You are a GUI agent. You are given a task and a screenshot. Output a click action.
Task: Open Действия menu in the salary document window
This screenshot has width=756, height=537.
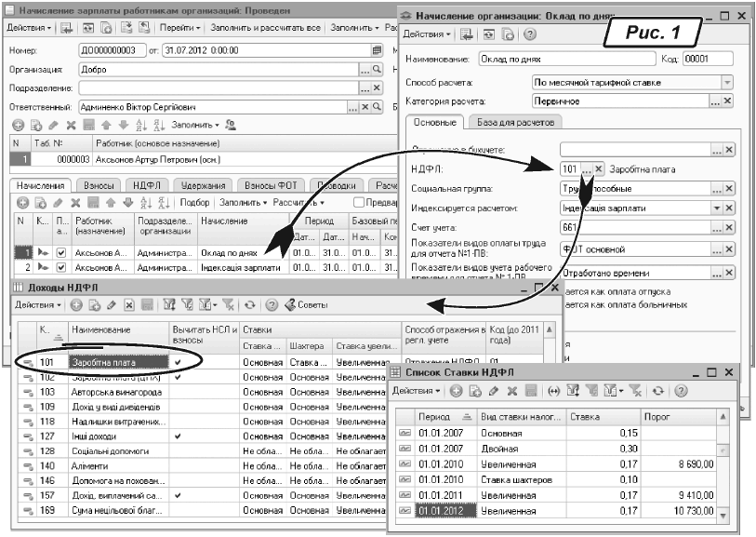(29, 29)
